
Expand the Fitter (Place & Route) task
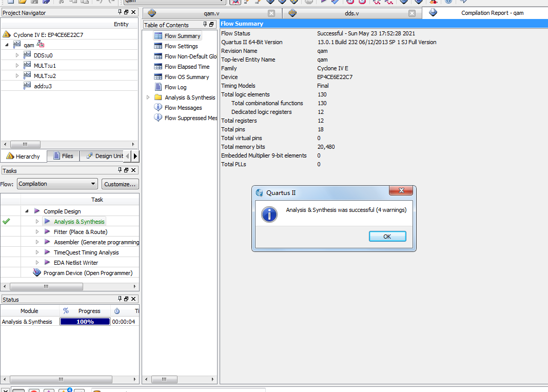[x=37, y=231]
